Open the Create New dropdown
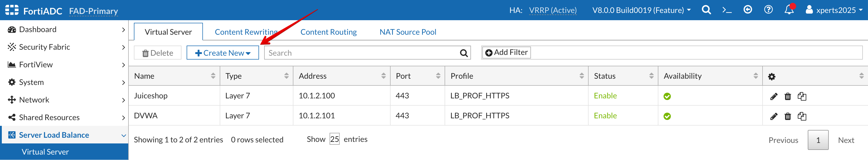Image resolution: width=868 pixels, height=160 pixels. pos(223,53)
